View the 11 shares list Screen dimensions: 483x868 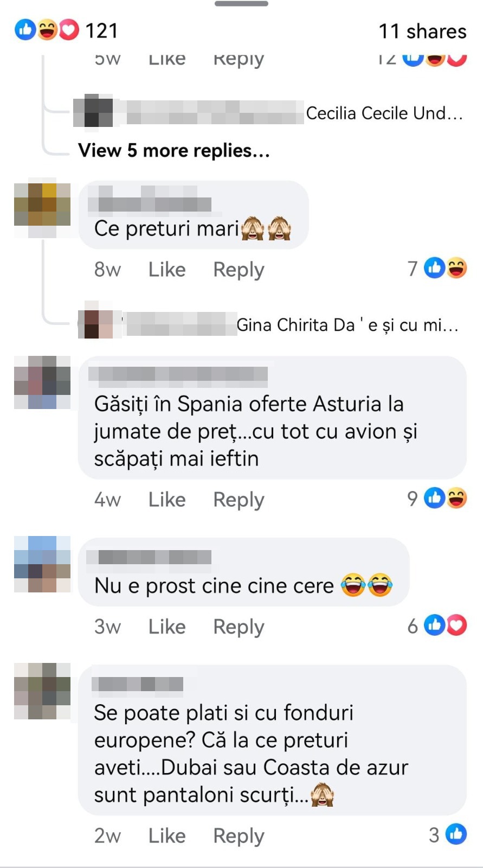(x=422, y=31)
